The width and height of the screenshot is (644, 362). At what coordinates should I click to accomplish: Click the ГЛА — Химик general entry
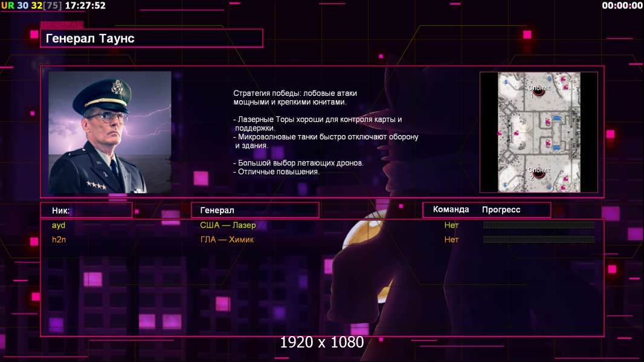coord(227,240)
